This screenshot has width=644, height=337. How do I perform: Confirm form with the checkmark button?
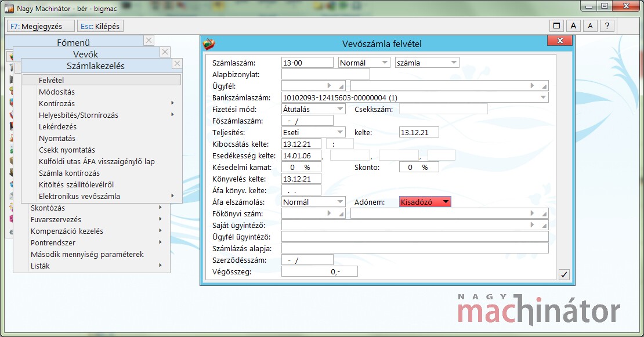coord(563,275)
